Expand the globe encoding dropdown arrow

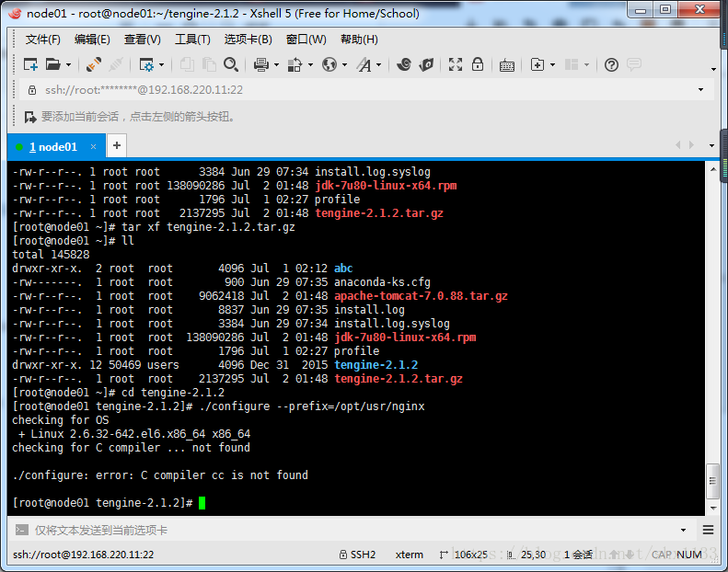click(344, 65)
